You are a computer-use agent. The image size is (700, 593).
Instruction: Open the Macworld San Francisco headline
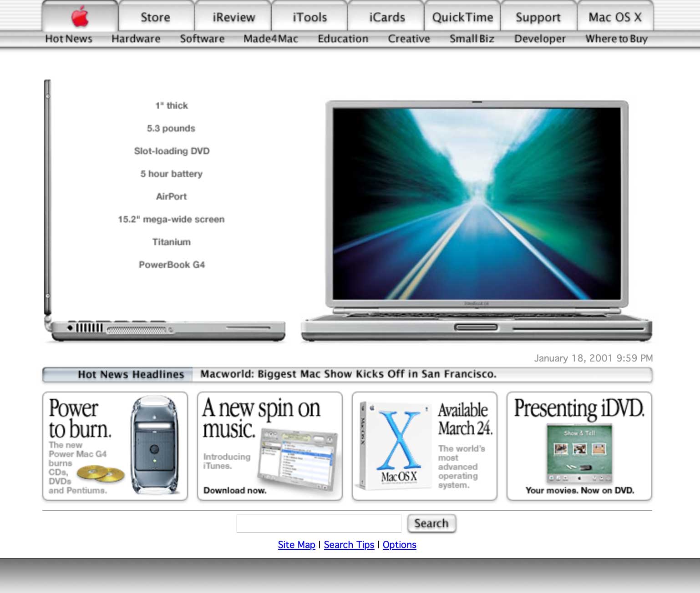tap(348, 374)
